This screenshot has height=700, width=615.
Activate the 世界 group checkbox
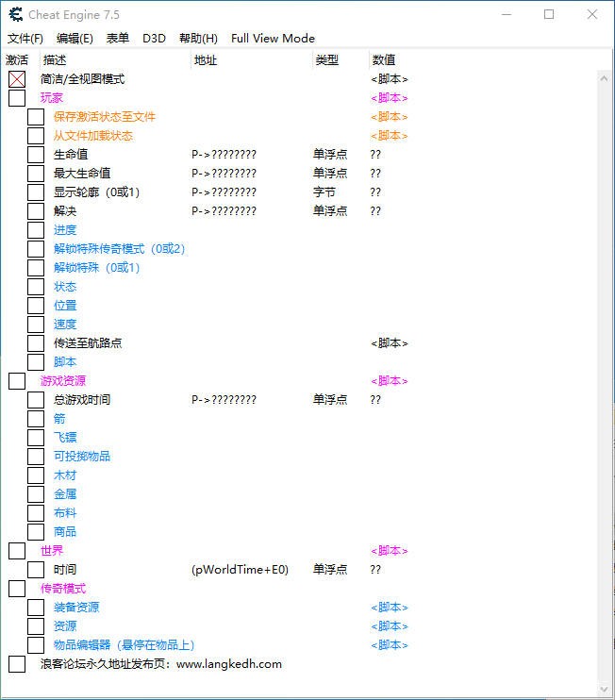(x=17, y=551)
